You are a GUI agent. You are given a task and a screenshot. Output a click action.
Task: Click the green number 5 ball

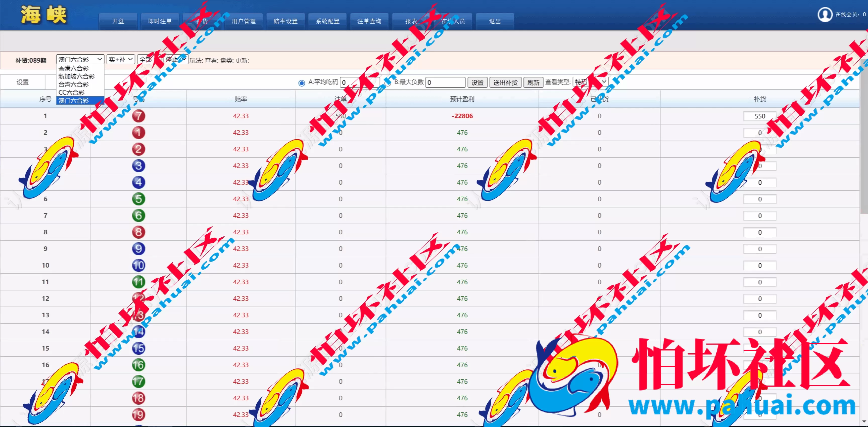(138, 199)
